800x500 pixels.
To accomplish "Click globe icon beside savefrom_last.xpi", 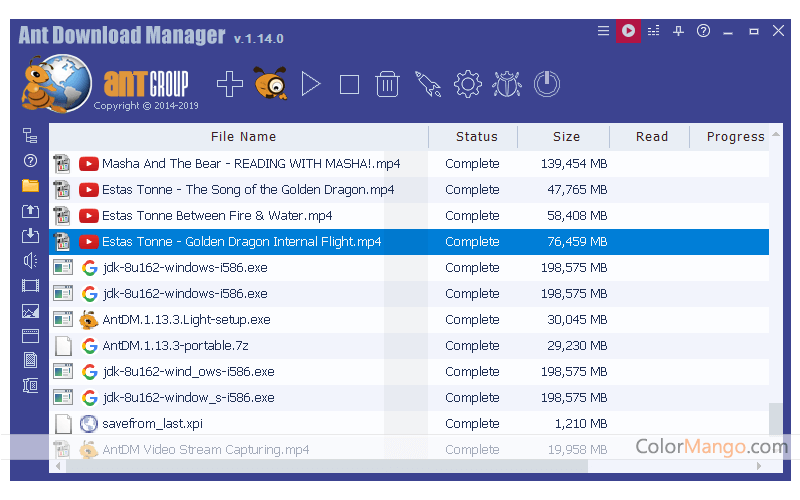I will tap(89, 424).
